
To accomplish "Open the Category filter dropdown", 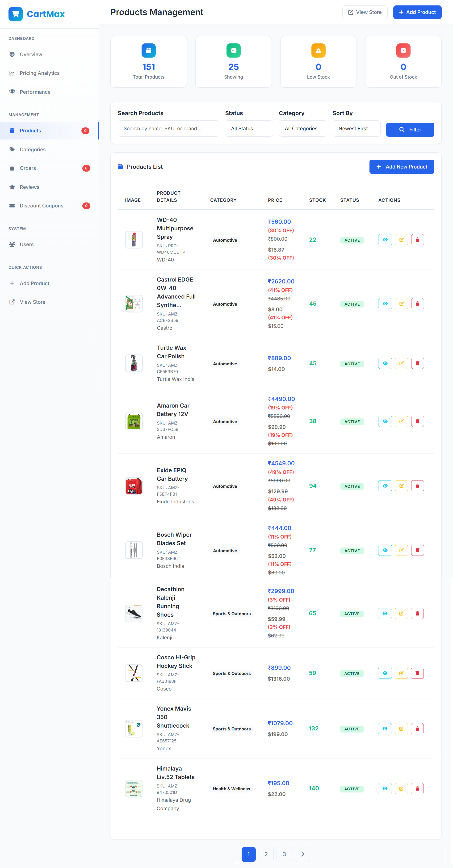I will 303,128.
